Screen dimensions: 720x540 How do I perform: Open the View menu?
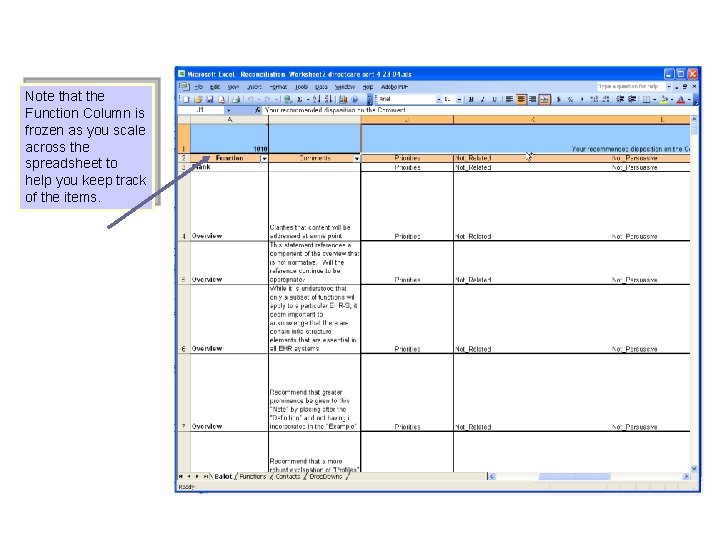click(x=233, y=87)
